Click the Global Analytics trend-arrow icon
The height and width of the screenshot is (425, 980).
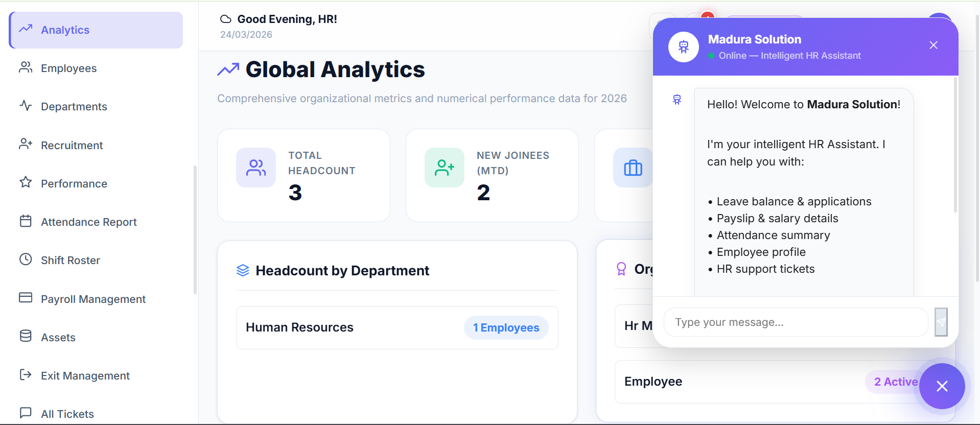228,69
